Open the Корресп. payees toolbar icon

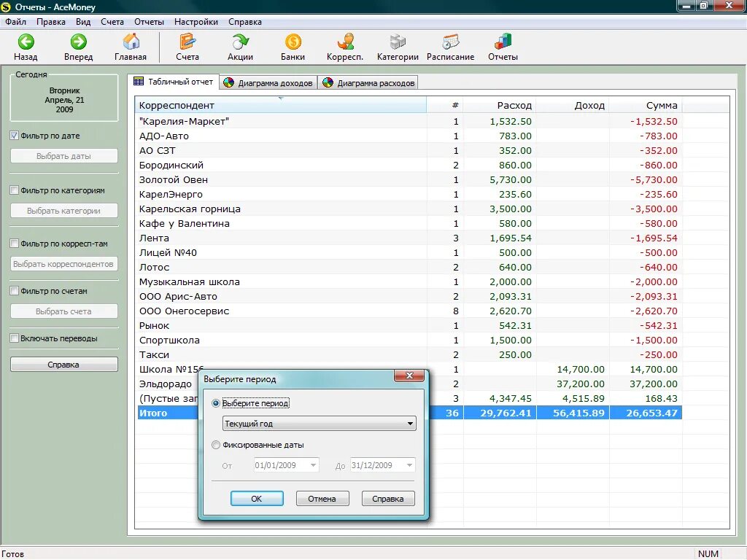point(345,42)
